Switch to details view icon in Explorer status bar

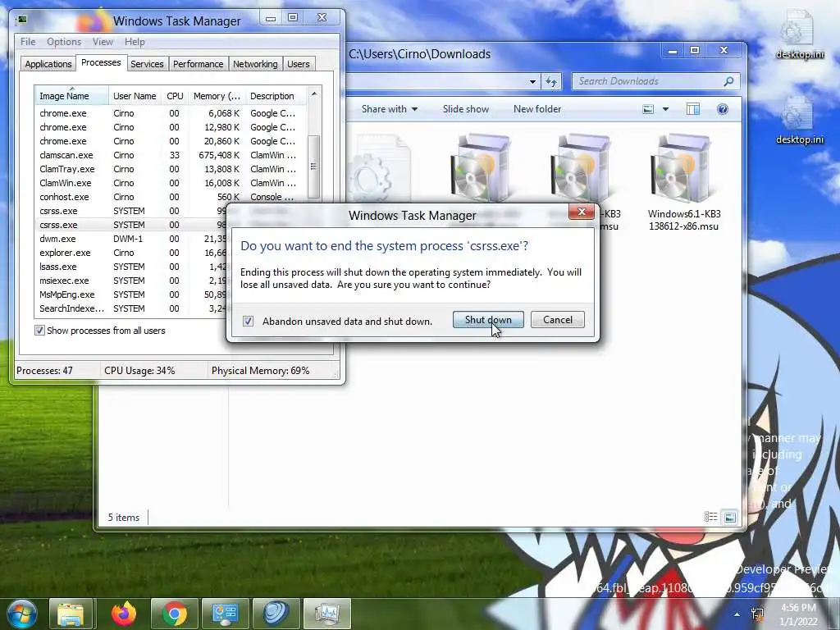pos(710,517)
